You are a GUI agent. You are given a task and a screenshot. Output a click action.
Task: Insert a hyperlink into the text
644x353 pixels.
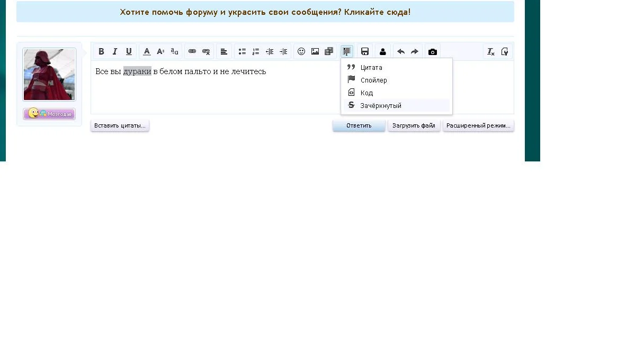(x=192, y=51)
